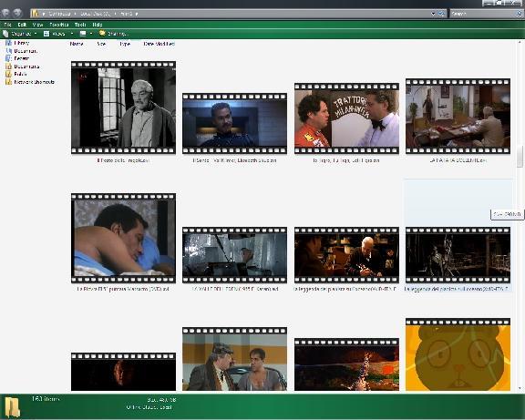Image resolution: width=525 pixels, height=420 pixels.
Task: Select the Il Santo video thumbnail
Action: pyautogui.click(x=234, y=124)
